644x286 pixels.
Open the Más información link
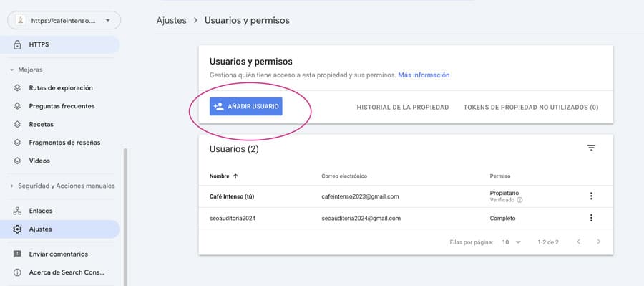coord(424,75)
